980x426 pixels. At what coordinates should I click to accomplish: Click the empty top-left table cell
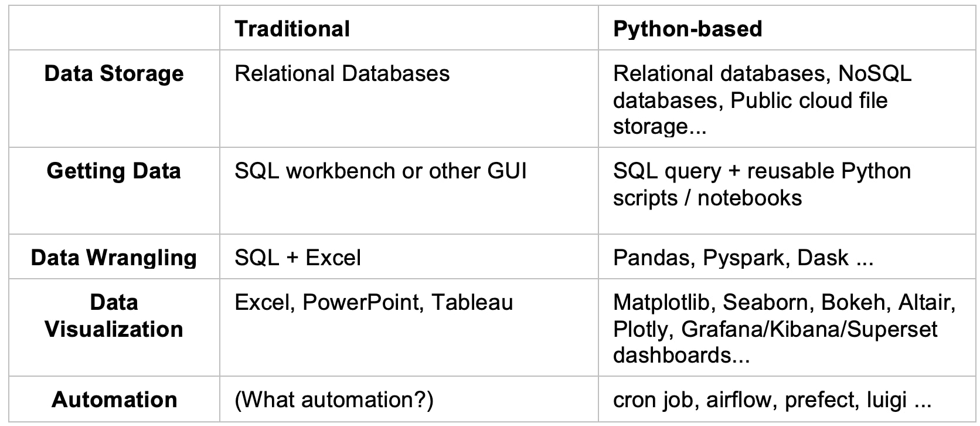(114, 29)
